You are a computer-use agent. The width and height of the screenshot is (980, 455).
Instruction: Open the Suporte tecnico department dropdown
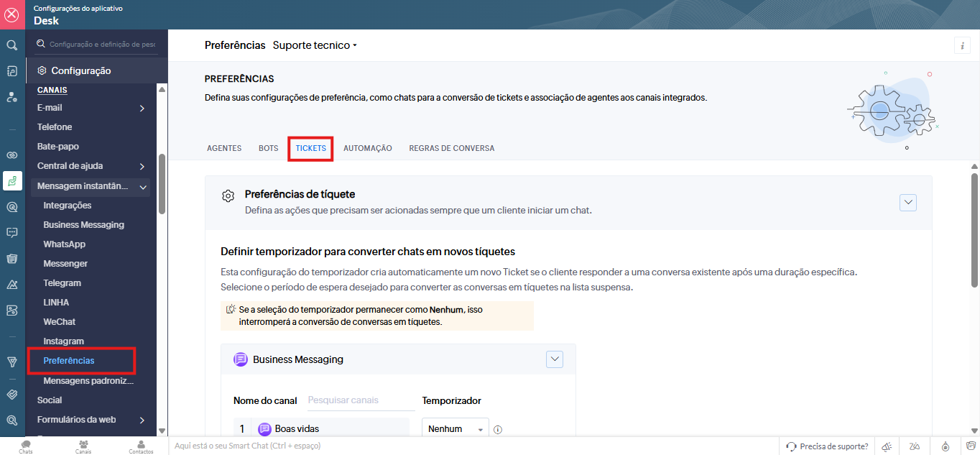coord(315,45)
